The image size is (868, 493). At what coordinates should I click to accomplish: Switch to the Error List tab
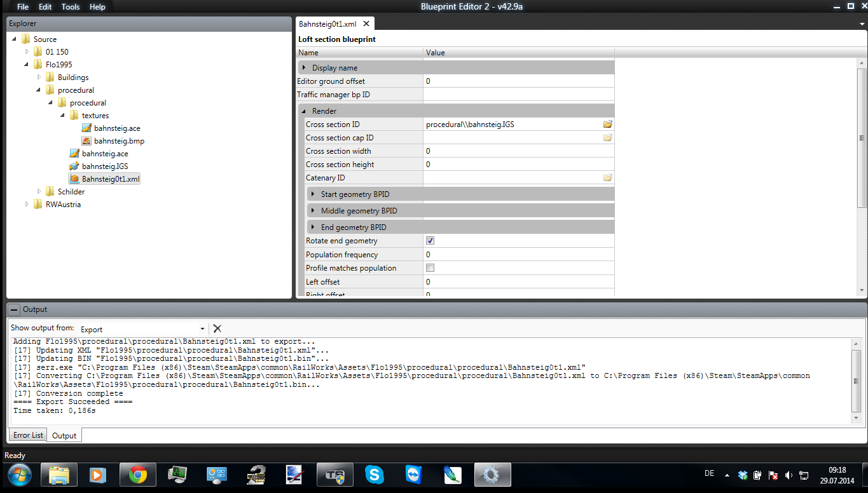pyautogui.click(x=29, y=435)
